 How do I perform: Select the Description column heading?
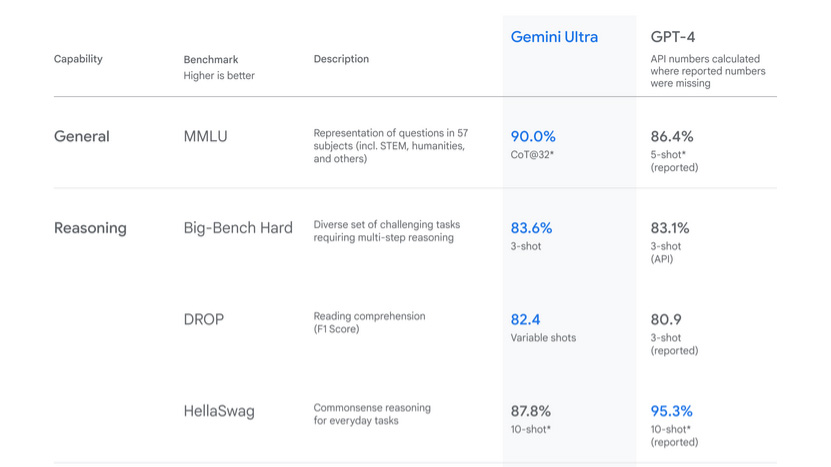pos(341,59)
